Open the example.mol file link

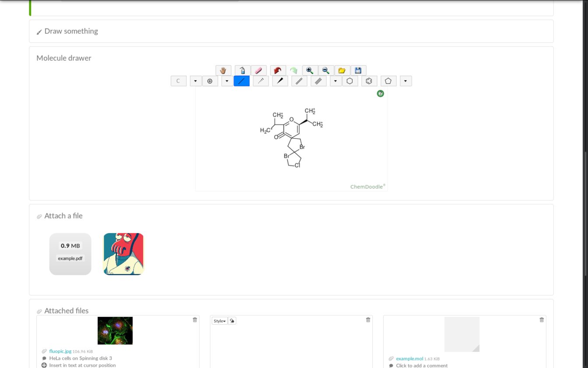coord(409,359)
